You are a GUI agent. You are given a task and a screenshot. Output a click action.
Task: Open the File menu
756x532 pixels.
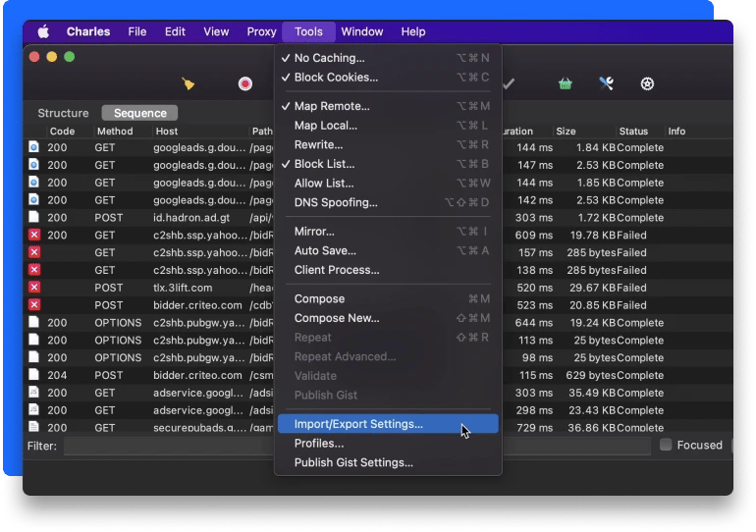pyautogui.click(x=136, y=31)
